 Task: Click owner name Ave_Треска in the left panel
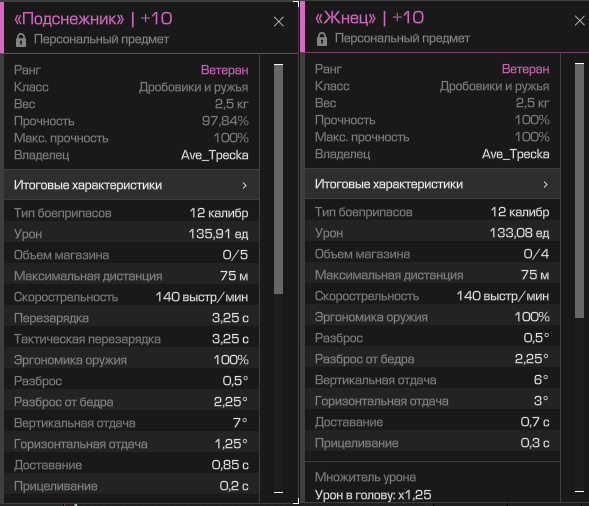click(x=214, y=155)
